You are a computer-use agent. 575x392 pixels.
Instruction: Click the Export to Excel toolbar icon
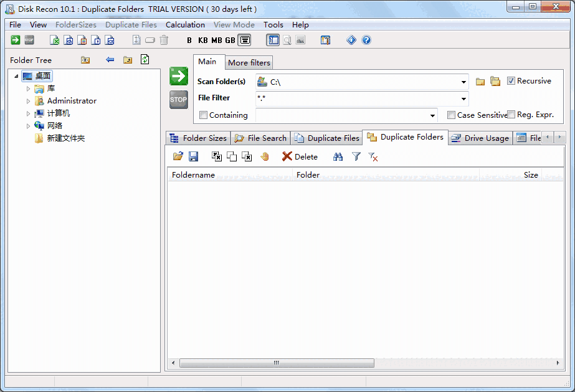pos(54,40)
